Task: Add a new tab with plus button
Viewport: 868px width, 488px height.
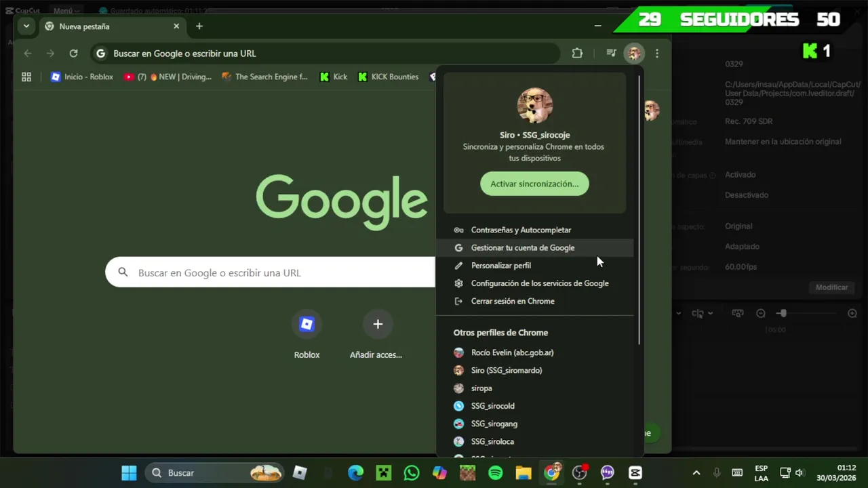Action: click(199, 26)
